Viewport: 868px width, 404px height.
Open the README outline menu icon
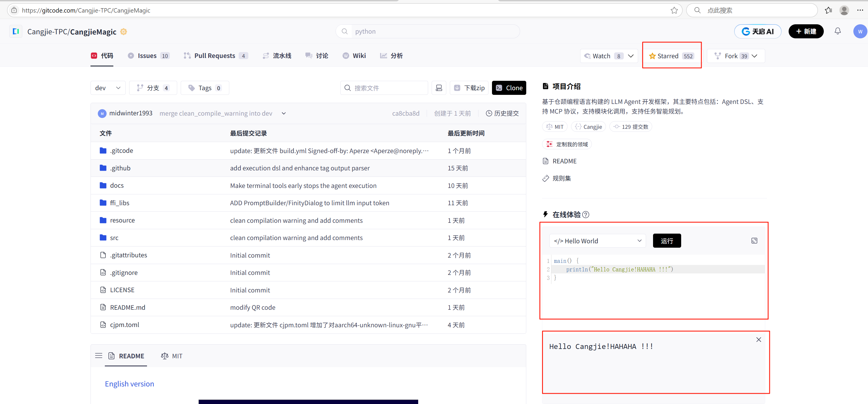[x=98, y=356]
